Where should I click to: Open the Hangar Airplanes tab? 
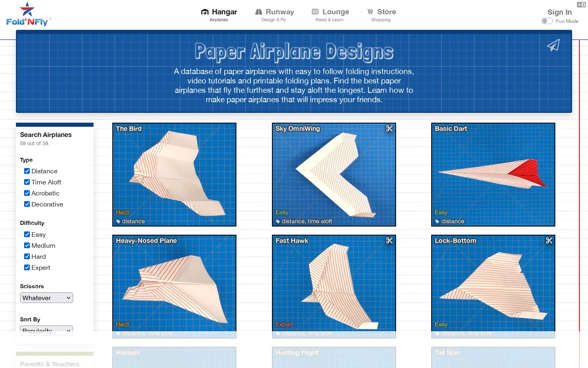click(219, 15)
